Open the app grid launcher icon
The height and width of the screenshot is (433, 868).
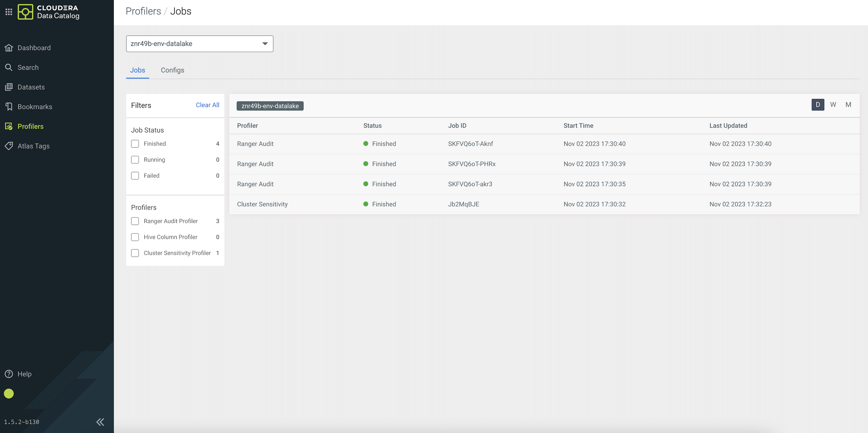(9, 12)
